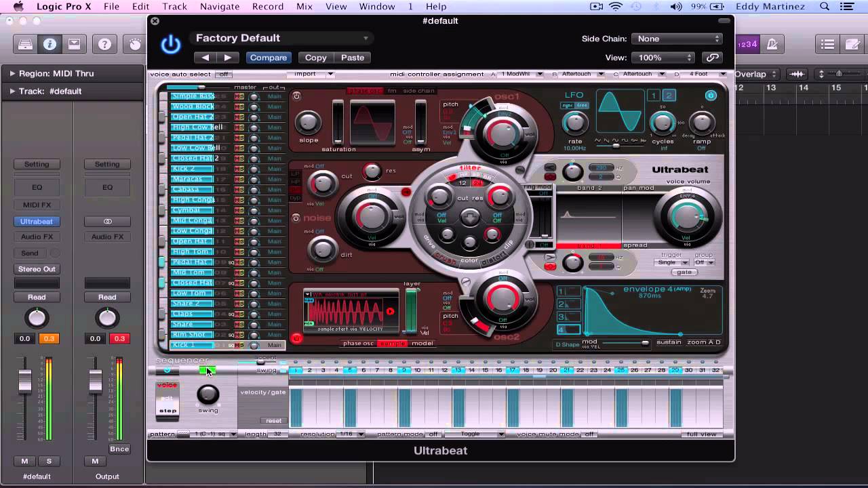868x488 pixels.
Task: Open the 4 Foot controller D dropdown
Action: [x=705, y=74]
